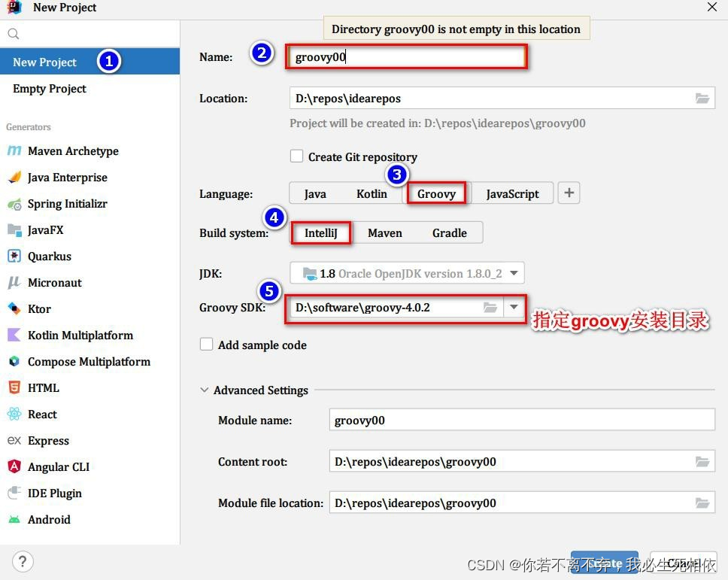Click the Cancel button
728x580 pixels.
tap(683, 563)
